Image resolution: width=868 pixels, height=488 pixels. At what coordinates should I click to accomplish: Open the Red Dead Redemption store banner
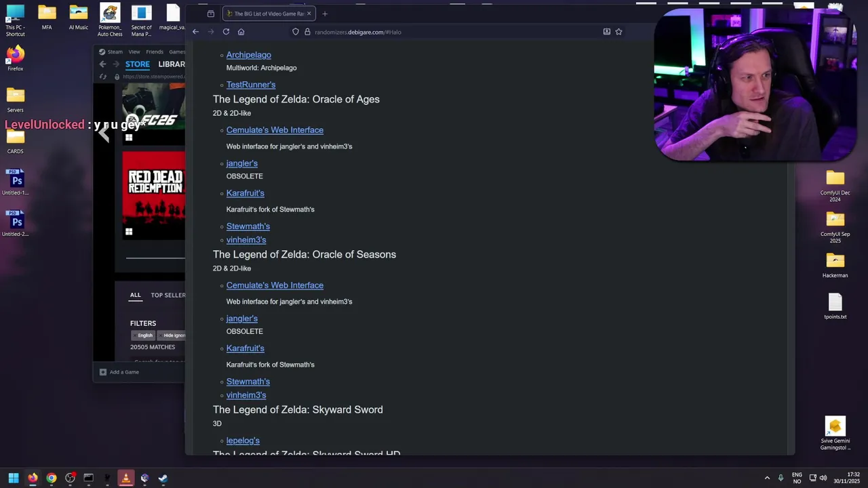click(154, 195)
